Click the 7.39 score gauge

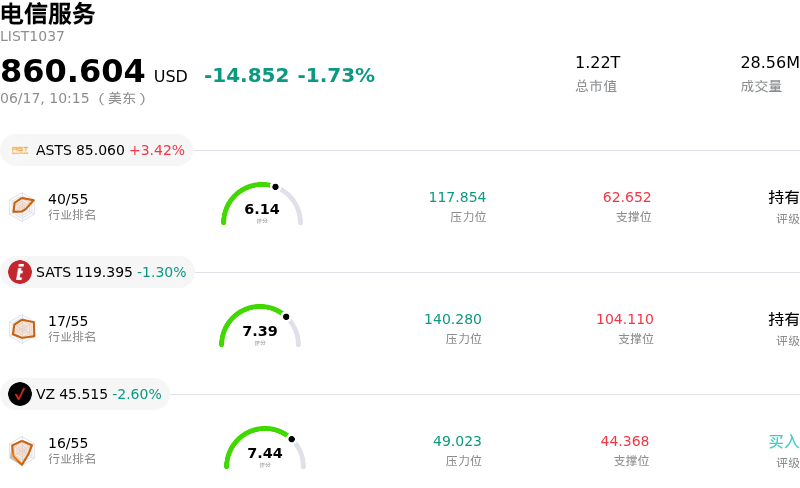click(x=260, y=326)
